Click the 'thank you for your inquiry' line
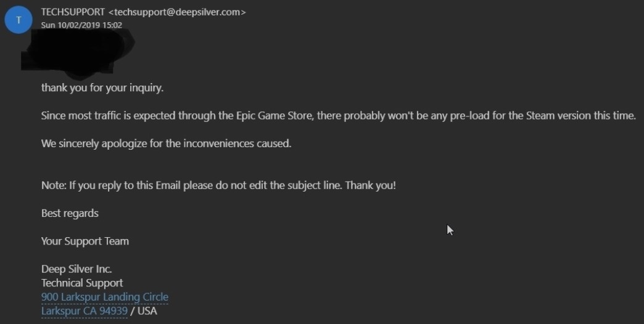The width and height of the screenshot is (644, 324). point(102,87)
